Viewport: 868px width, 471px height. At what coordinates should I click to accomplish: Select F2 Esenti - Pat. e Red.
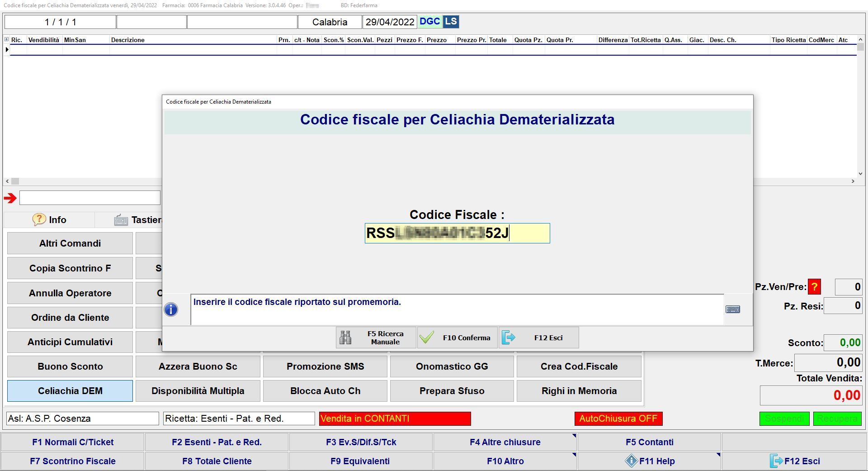click(217, 442)
